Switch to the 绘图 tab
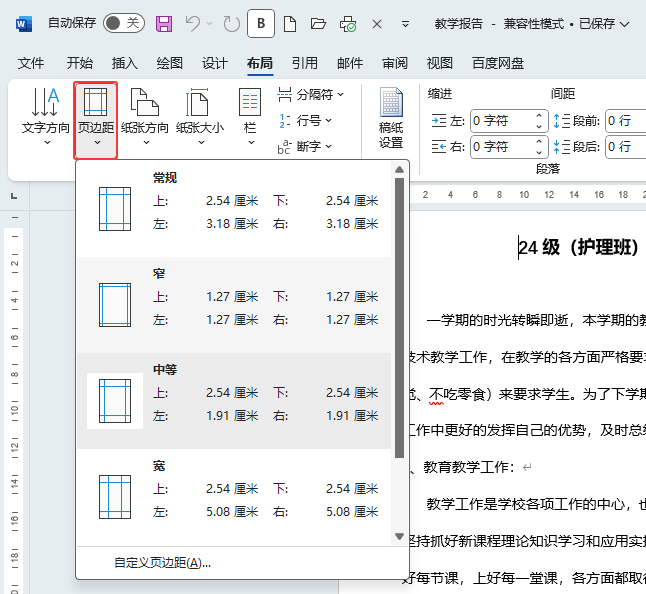 pos(170,63)
